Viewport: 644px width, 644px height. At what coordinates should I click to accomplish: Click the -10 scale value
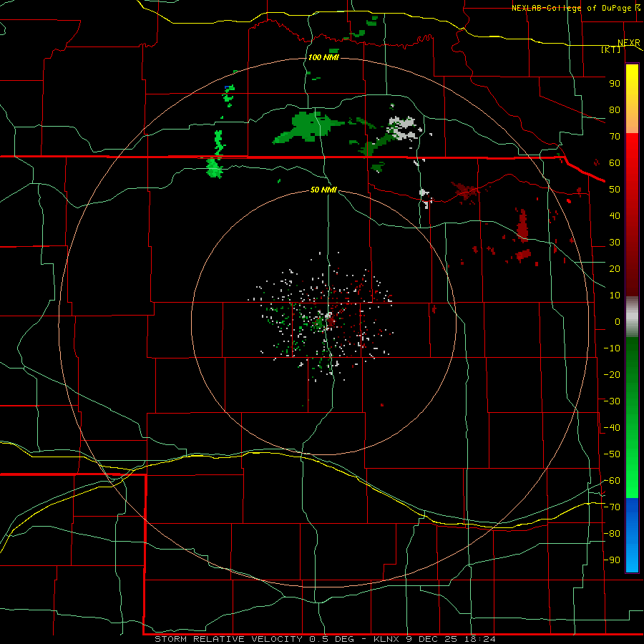click(x=612, y=348)
